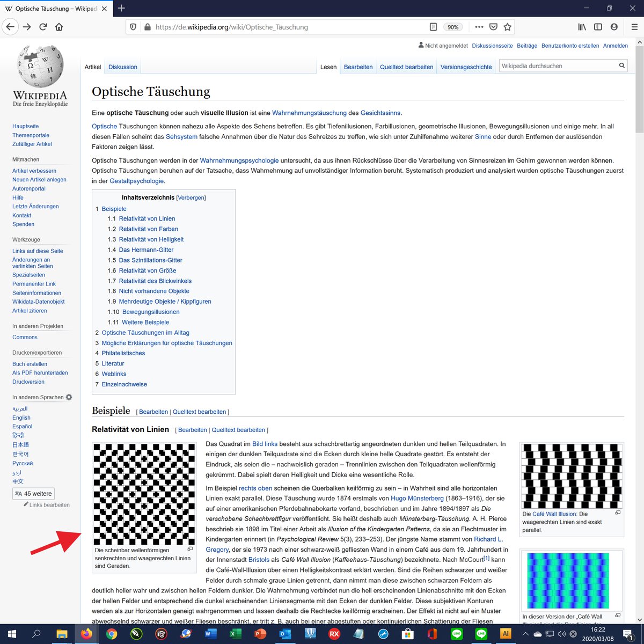Viewport: 644px width, 644px height.
Task: Show hidden system tray icons
Action: point(525,634)
